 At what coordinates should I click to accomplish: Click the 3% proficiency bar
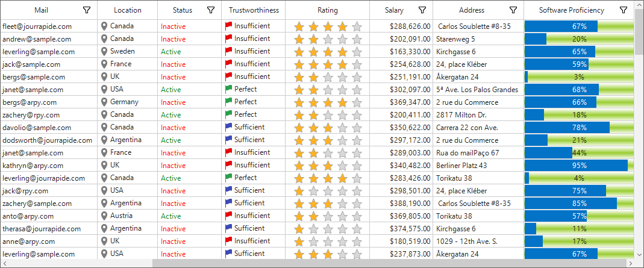pyautogui.click(x=579, y=76)
